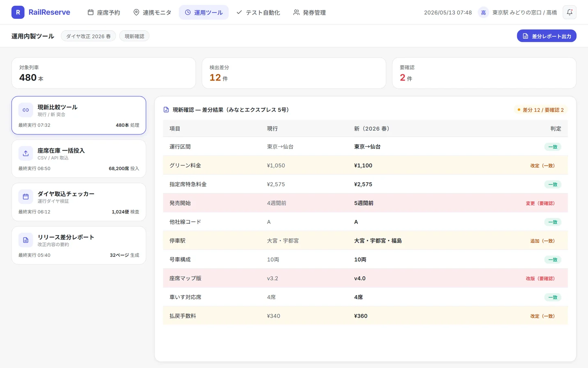Click the document icon beside 現新確認 — 差分結果

pyautogui.click(x=166, y=110)
